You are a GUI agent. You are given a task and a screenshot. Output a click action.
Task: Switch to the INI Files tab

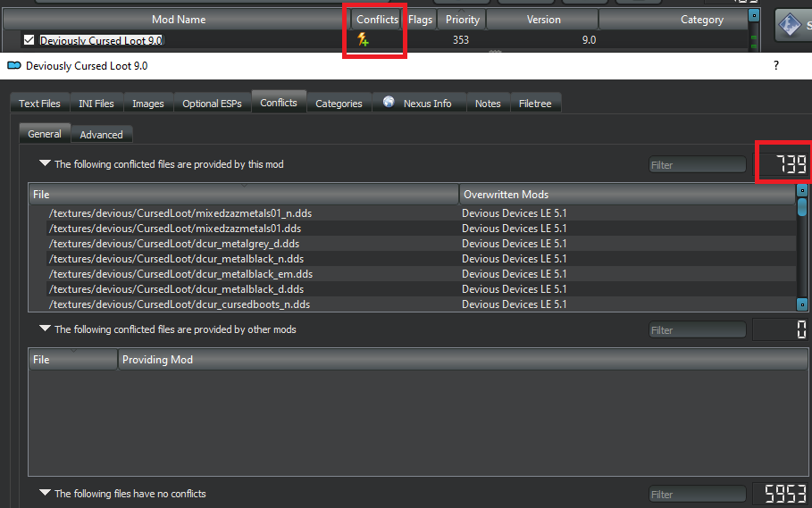coord(96,104)
